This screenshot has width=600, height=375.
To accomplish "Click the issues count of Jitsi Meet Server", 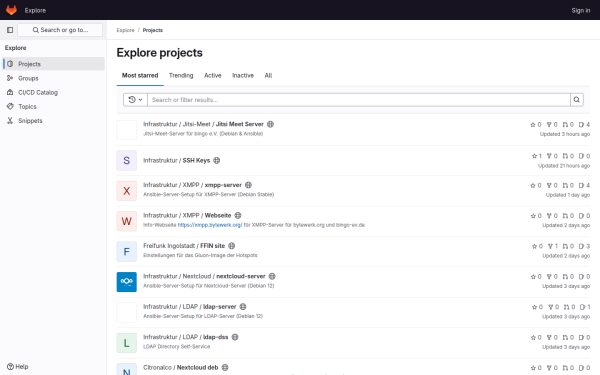I will [584, 124].
